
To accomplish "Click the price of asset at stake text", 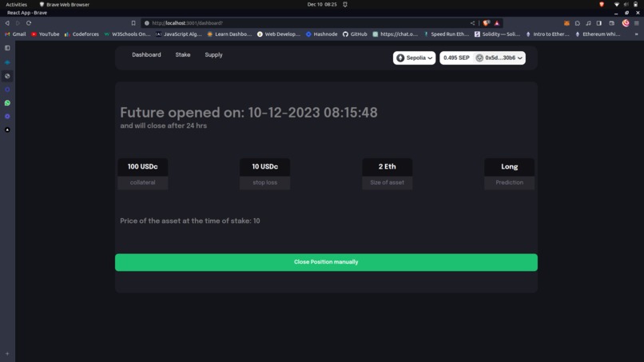I will click(x=189, y=221).
